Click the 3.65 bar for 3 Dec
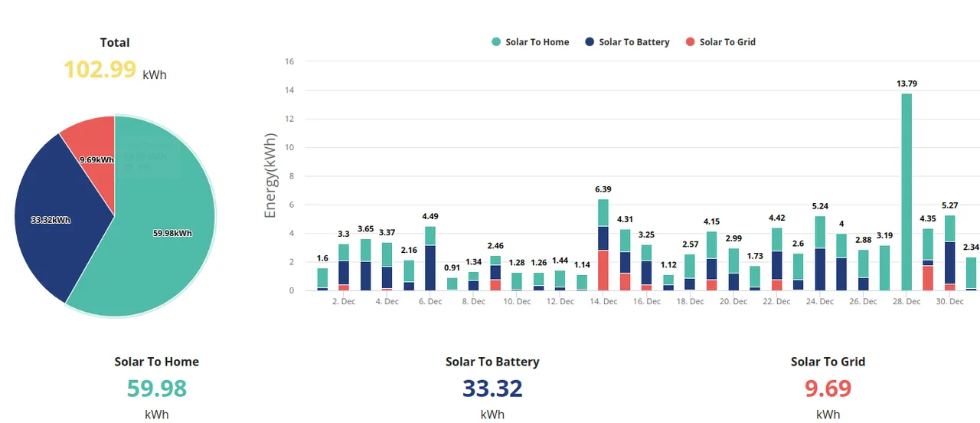Image resolution: width=980 pixels, height=423 pixels. (365, 264)
